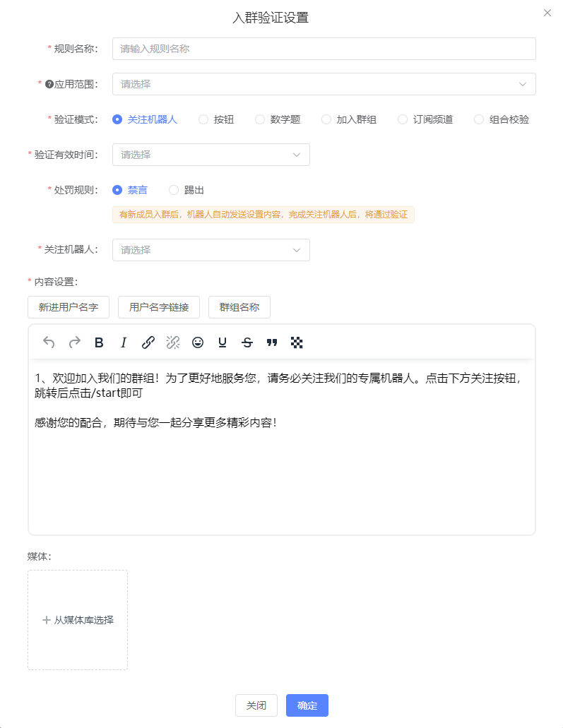Expand the 验证有效时间 dropdown
563x728 pixels.
tap(211, 155)
